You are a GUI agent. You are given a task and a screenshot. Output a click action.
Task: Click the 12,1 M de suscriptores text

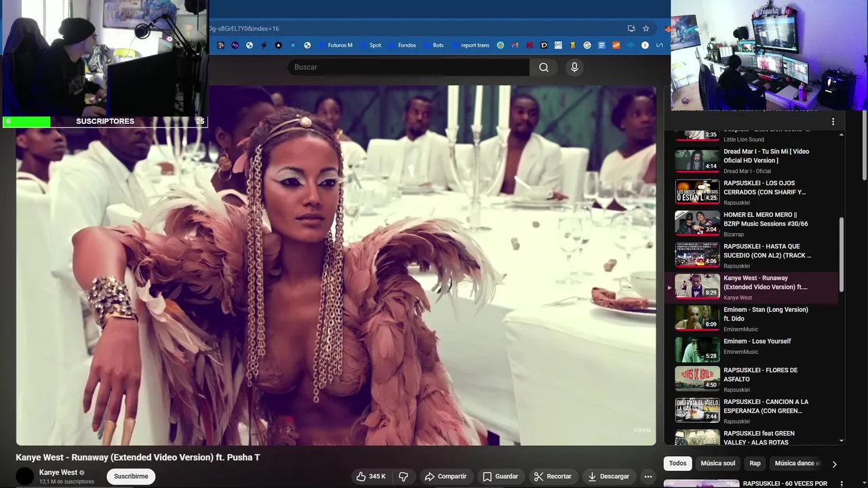(66, 482)
